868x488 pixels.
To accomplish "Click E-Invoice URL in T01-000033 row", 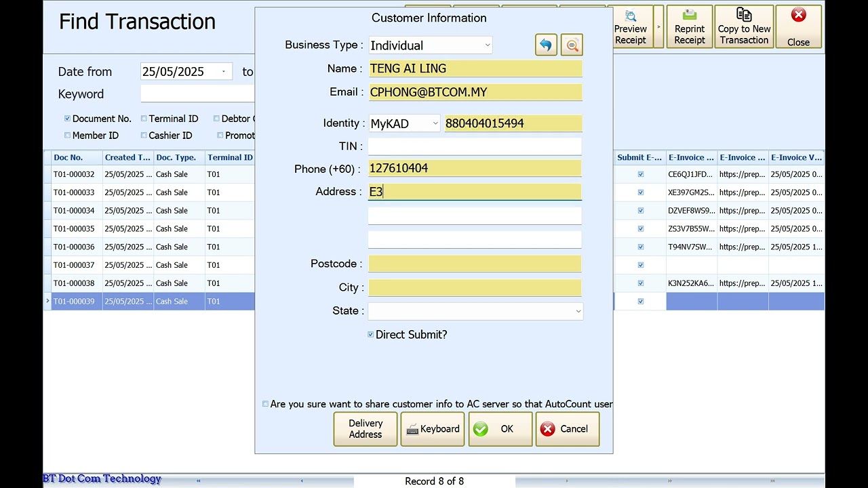I will pyautogui.click(x=743, y=192).
